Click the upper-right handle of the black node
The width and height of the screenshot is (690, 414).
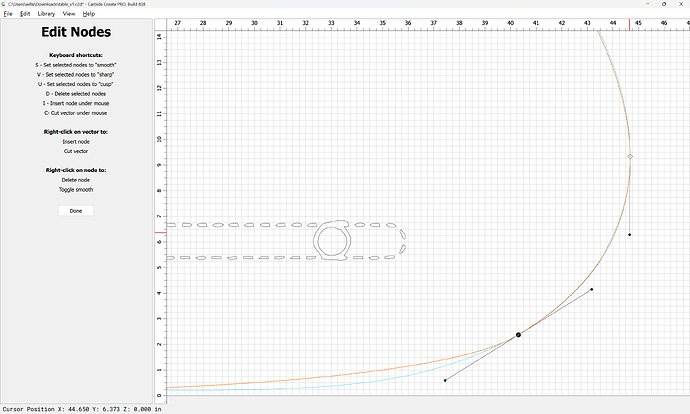tap(591, 290)
